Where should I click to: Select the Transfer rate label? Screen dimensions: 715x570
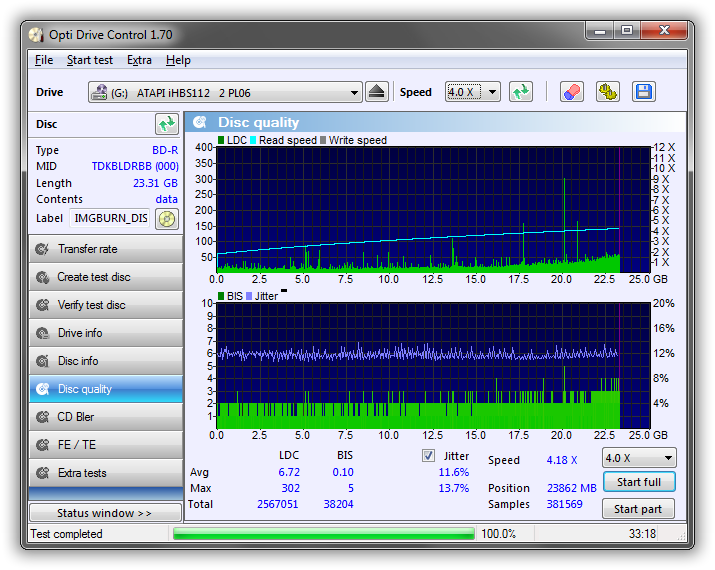pos(88,249)
